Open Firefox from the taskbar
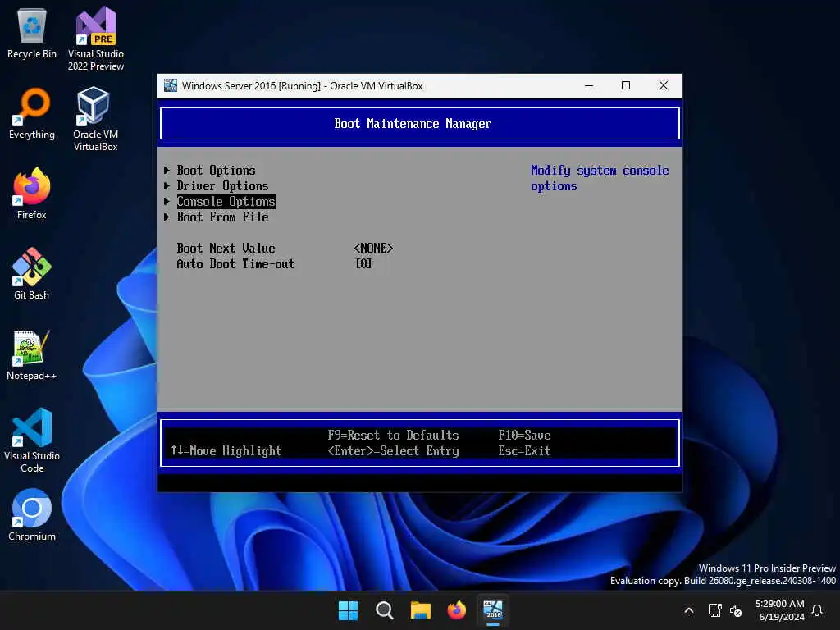The image size is (840, 630). (456, 610)
